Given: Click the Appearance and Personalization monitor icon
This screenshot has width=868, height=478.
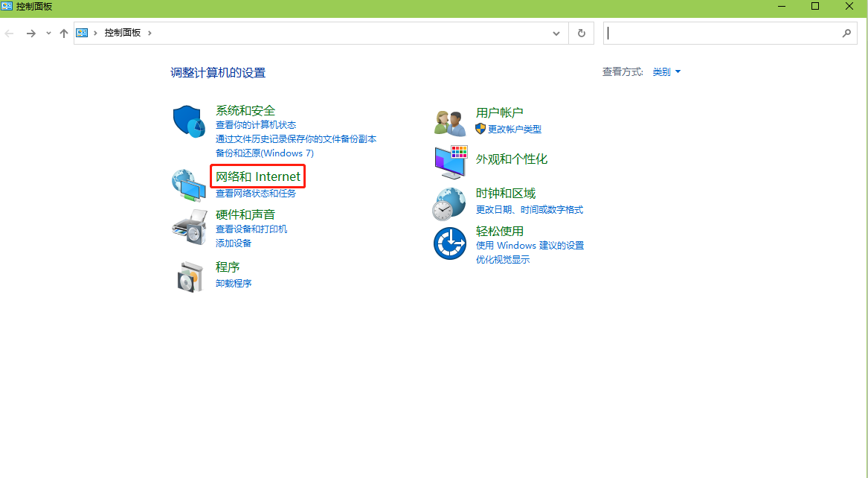Looking at the screenshot, I should pyautogui.click(x=450, y=162).
